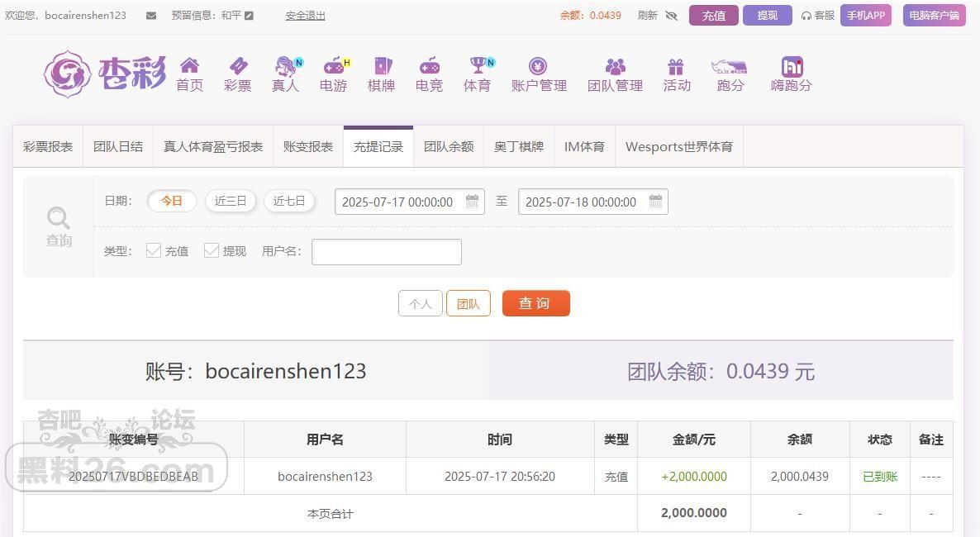Open the 活动 gift box icon
Screen dimensions: 980x537
676,66
